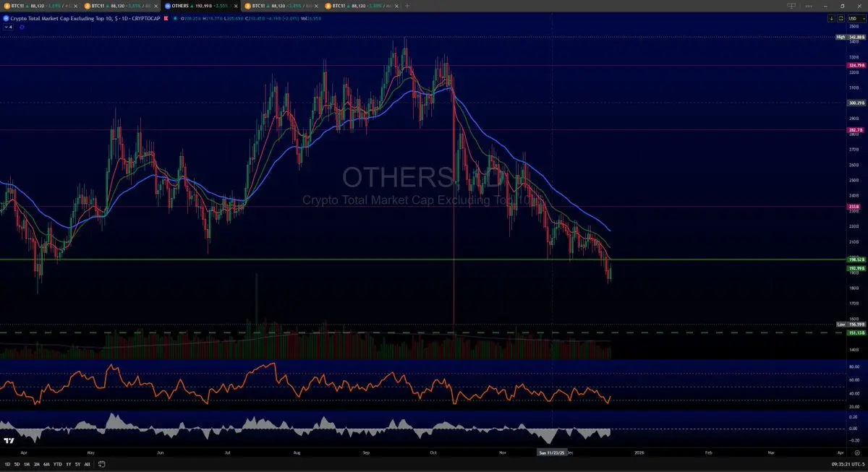868x472 pixels.
Task: Close the OTHERS chart tab
Action: pyautogui.click(x=234, y=6)
